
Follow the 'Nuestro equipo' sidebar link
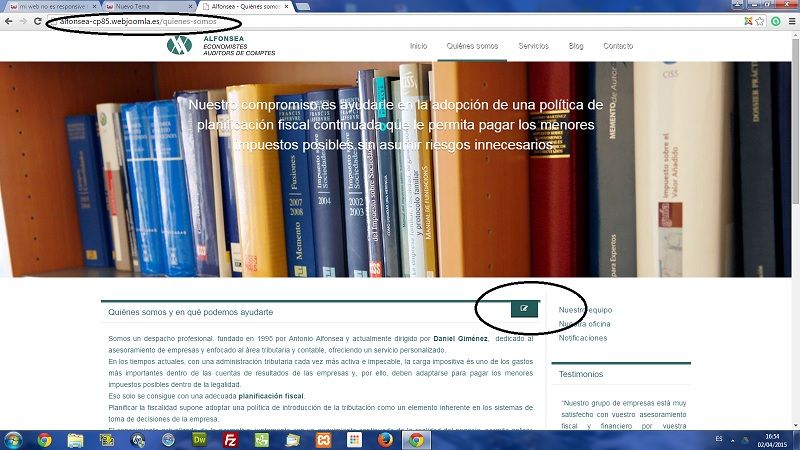click(x=585, y=310)
